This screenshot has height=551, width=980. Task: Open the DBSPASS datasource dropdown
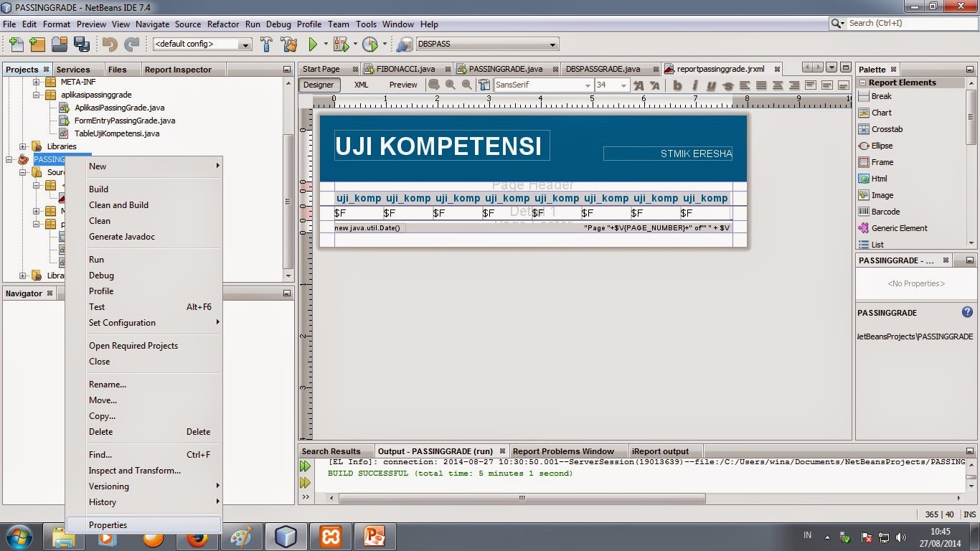tap(552, 44)
